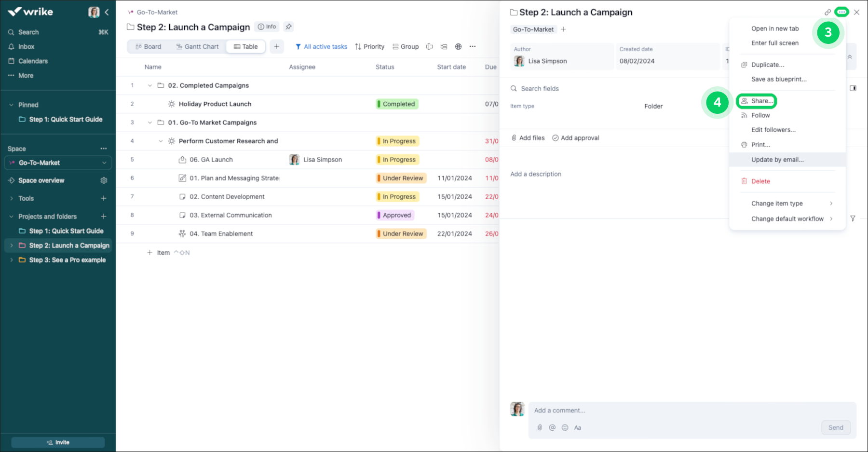Copy the permalink icon in the item panel
This screenshot has height=452, width=868.
tap(828, 11)
